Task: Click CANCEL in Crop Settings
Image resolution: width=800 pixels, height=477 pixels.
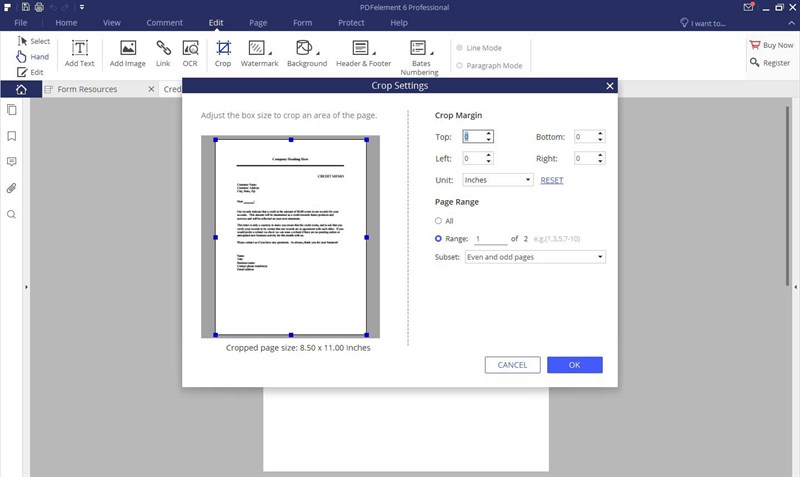Action: (512, 365)
